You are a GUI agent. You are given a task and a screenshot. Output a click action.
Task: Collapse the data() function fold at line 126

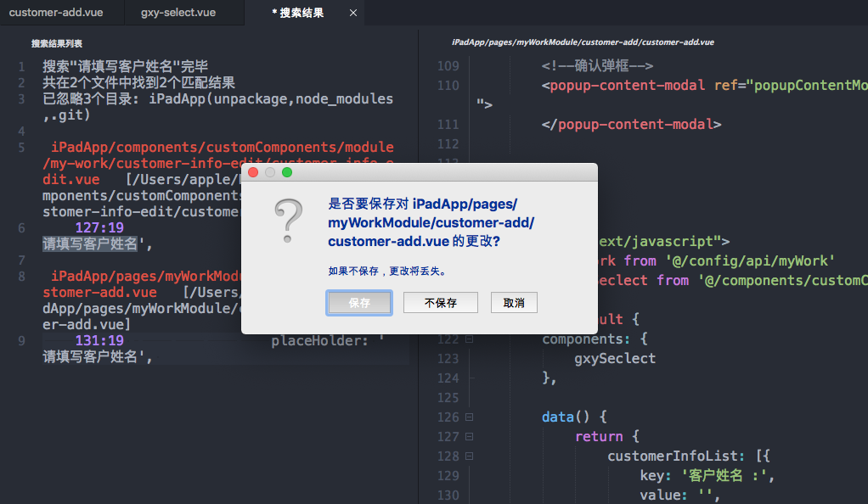coord(468,417)
